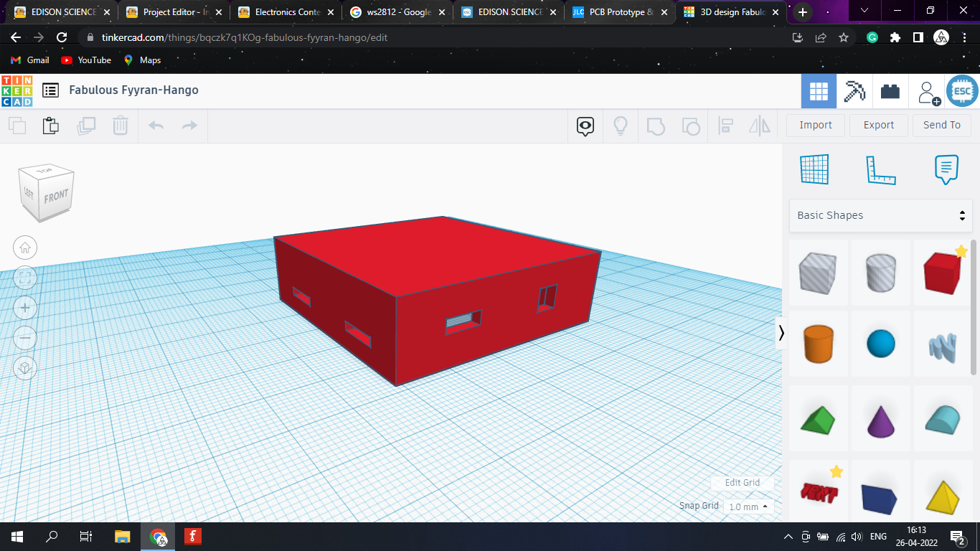Zoom in with the plus icon
This screenshot has width=980, height=551.
coord(25,308)
